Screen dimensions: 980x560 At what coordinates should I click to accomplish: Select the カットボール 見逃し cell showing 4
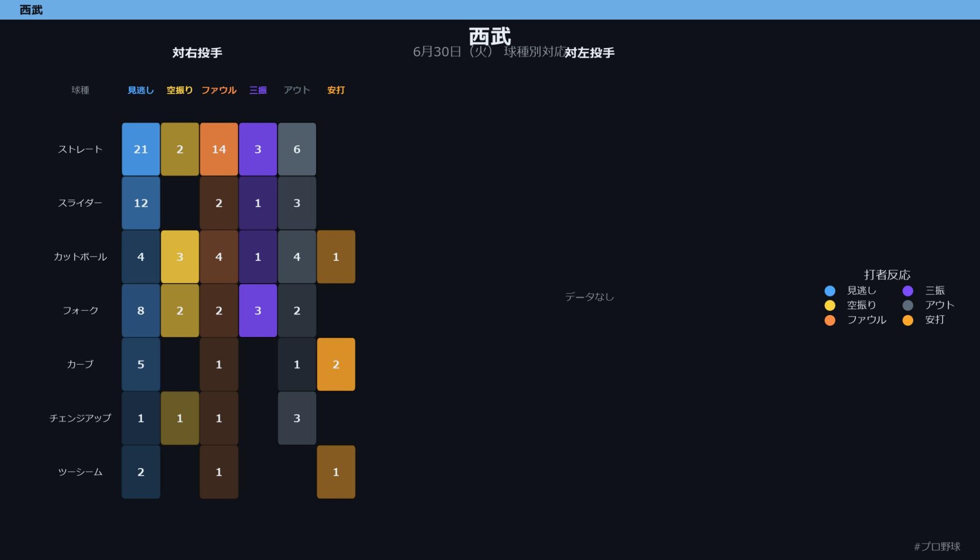point(141,257)
